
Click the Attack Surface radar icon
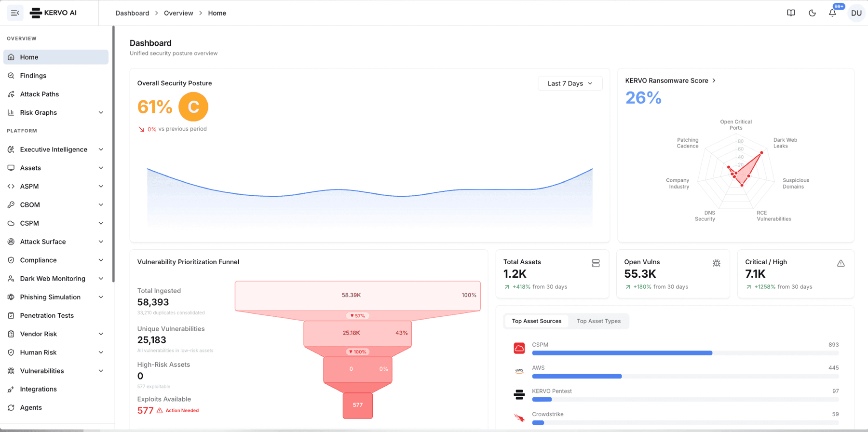11,242
